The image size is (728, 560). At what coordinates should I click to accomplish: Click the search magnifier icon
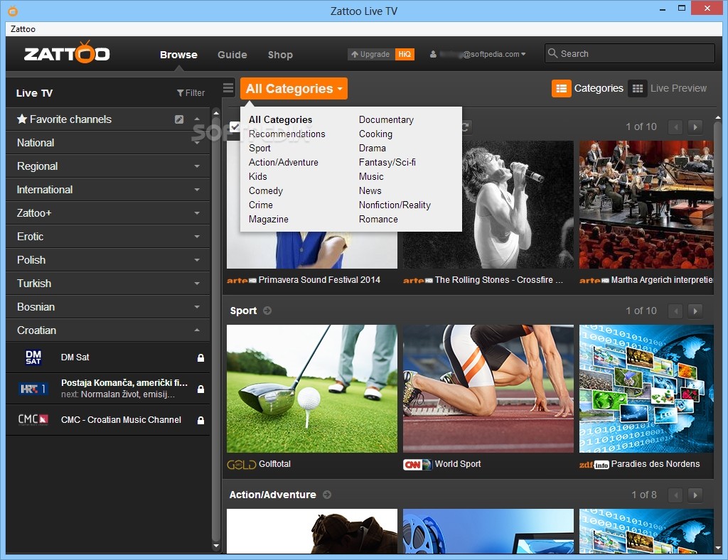[552, 53]
